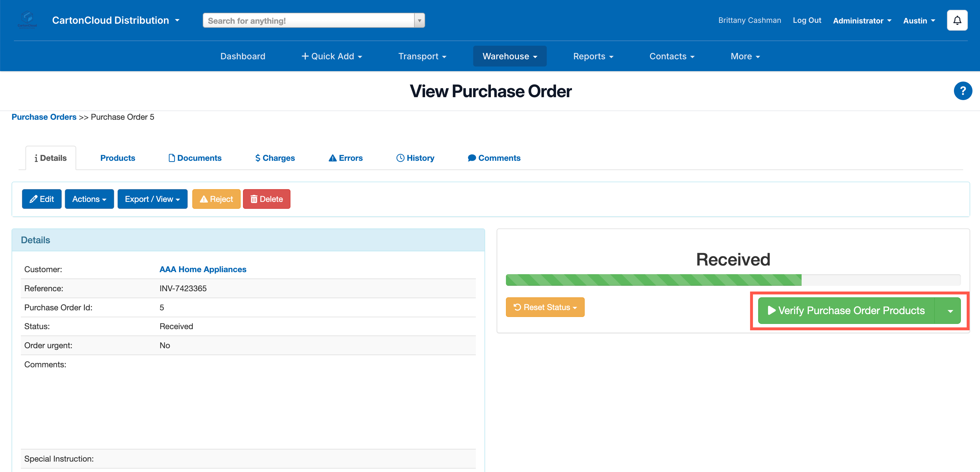
Task: Click the CartonCloud logo icon
Action: (x=28, y=19)
